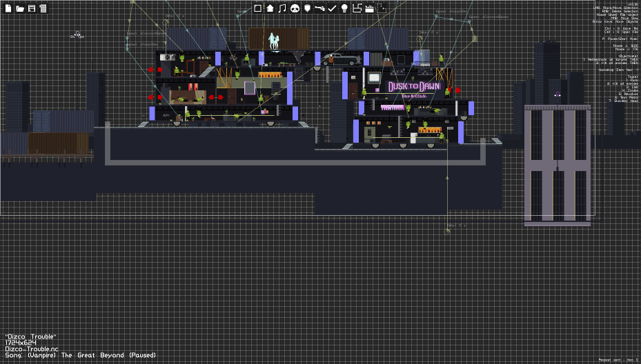The image size is (641, 364).
Task: Open the level properties list icon
Action: (43, 8)
